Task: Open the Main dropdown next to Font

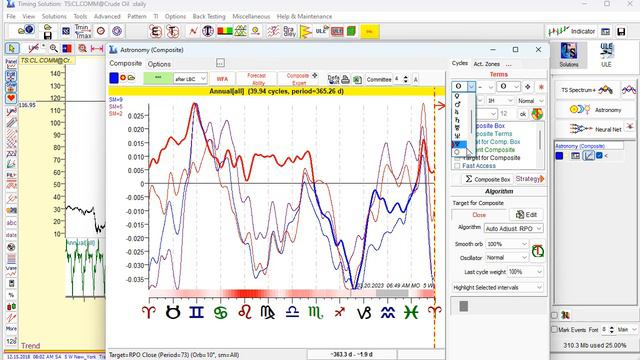Action: click(627, 329)
